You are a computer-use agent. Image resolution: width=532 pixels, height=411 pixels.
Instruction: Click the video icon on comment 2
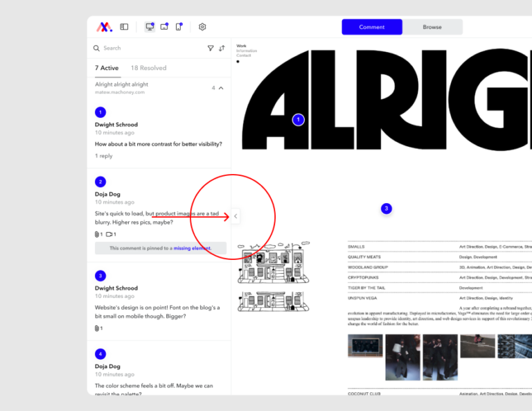[x=109, y=234]
